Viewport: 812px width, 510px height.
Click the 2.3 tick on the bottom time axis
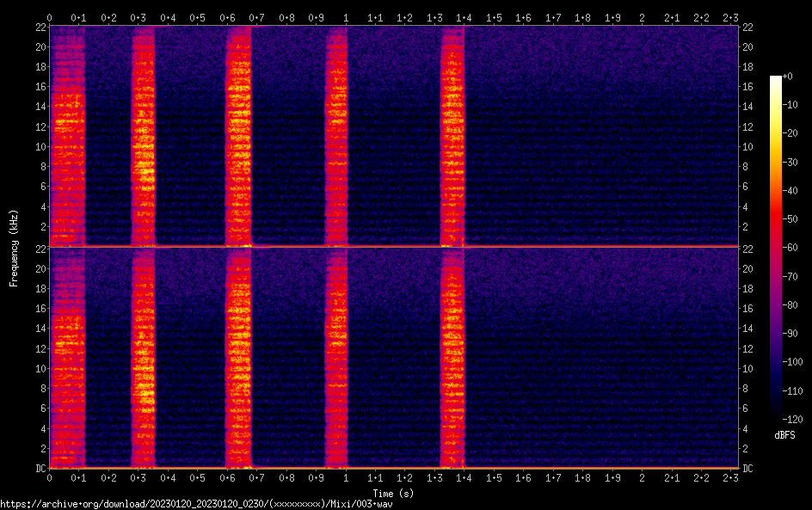[x=731, y=477]
